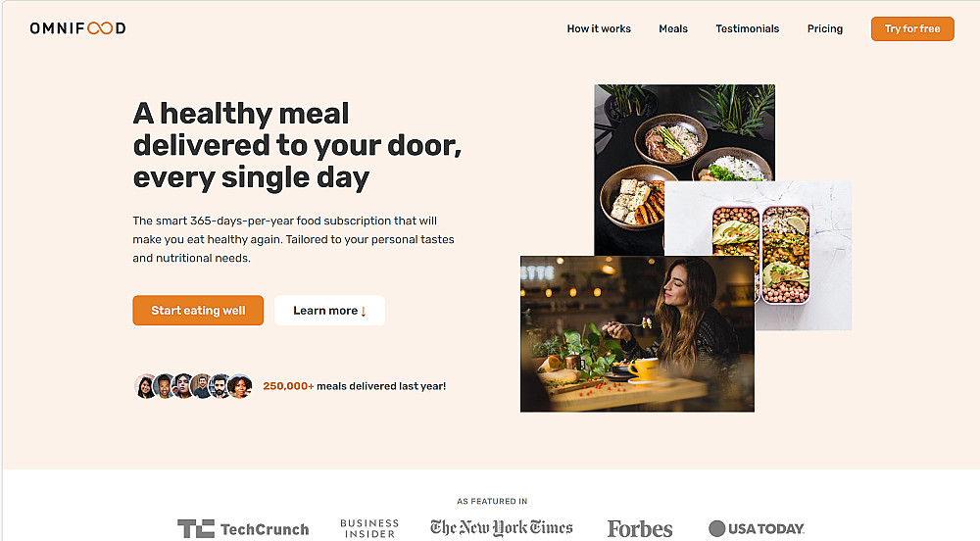Click The New York Times logo
980x541 pixels.
point(501,528)
